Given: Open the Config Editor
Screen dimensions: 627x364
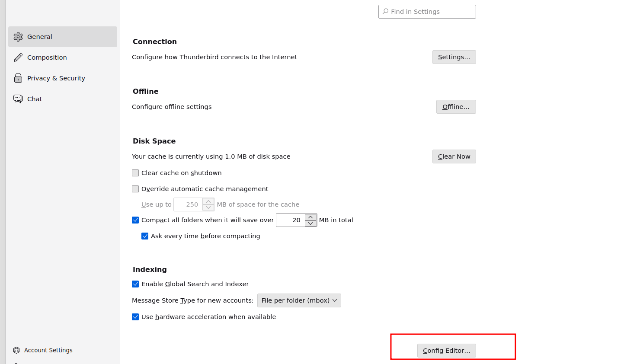Looking at the screenshot, I should [x=446, y=351].
